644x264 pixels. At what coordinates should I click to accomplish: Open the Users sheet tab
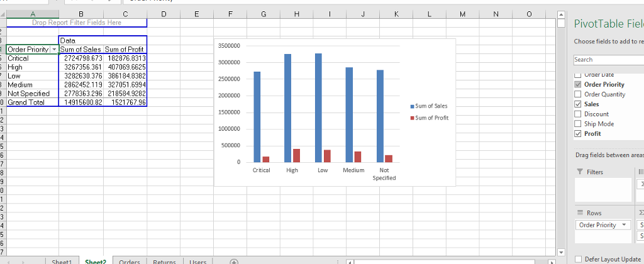[197, 261]
